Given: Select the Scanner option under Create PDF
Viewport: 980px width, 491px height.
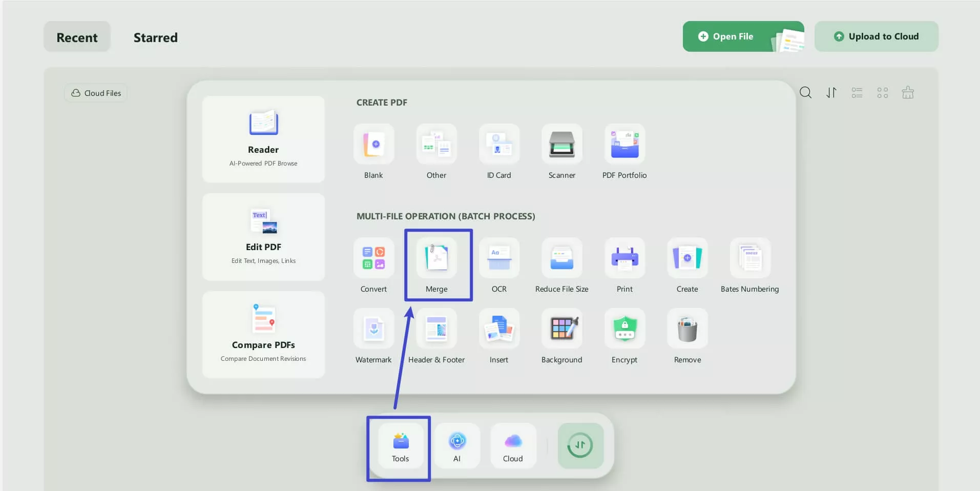Looking at the screenshot, I should pyautogui.click(x=561, y=150).
